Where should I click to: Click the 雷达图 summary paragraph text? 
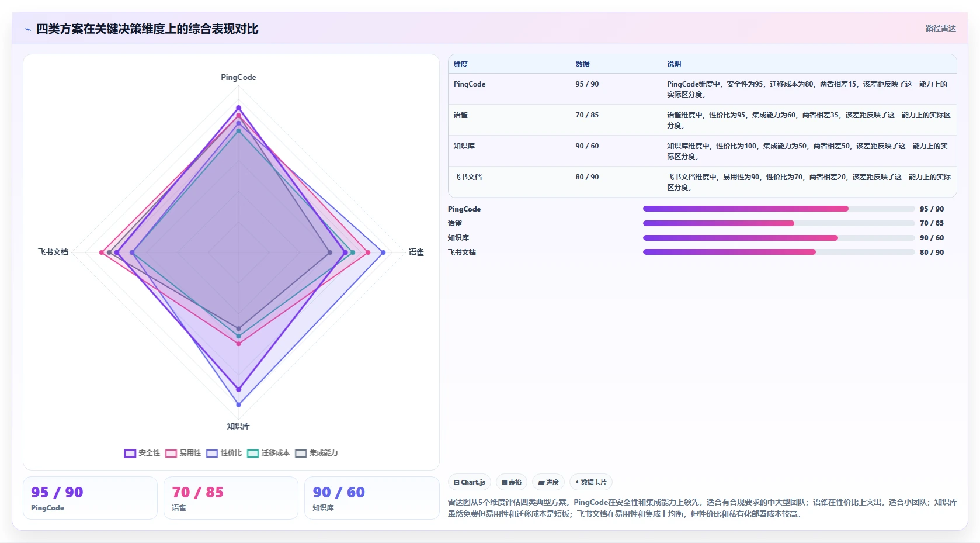[x=703, y=508]
